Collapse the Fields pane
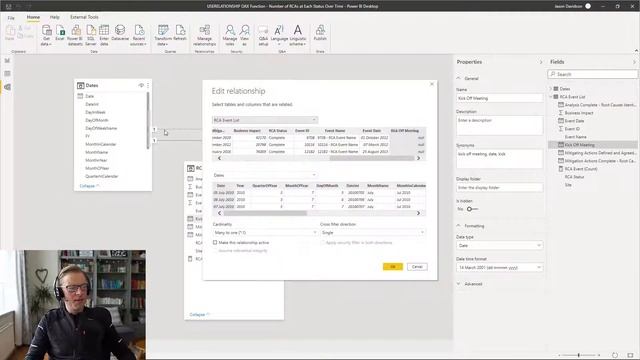The height and width of the screenshot is (360, 640). point(634,62)
